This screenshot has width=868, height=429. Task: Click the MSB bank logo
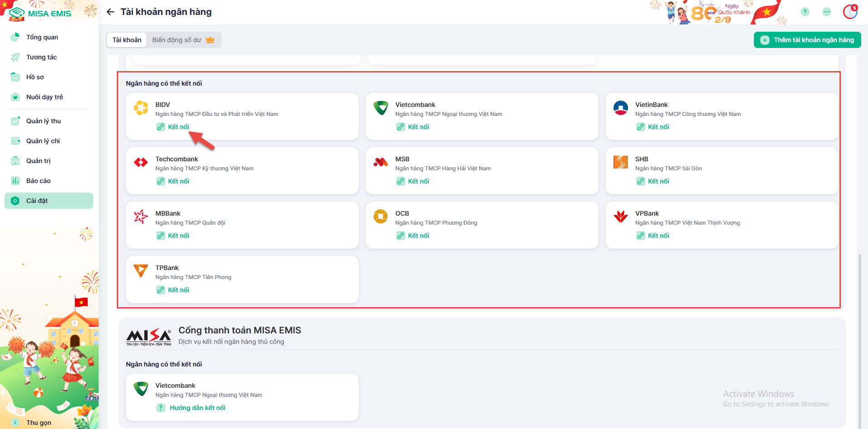pos(381,162)
